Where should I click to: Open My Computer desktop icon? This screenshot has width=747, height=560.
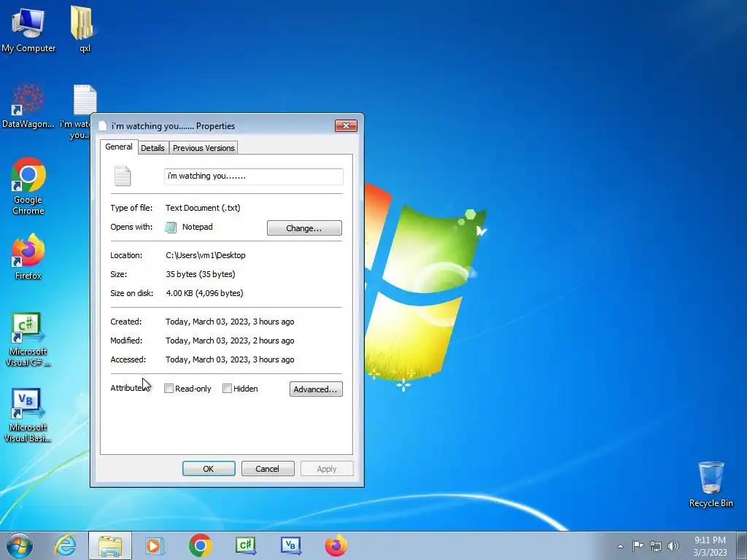click(28, 29)
